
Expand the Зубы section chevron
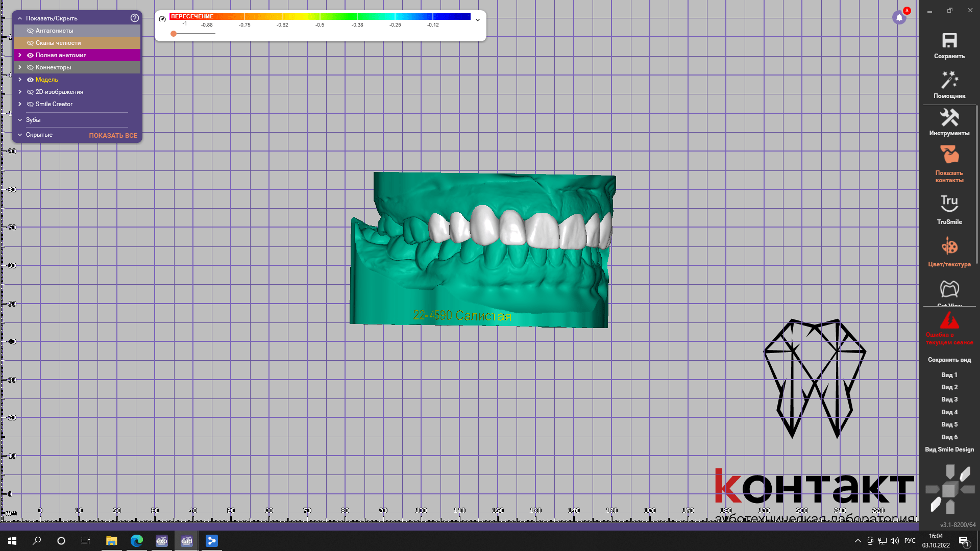pos(20,120)
